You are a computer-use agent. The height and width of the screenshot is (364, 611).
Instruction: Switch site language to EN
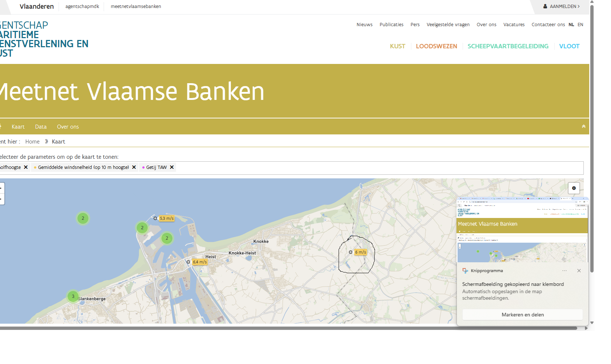[x=580, y=25]
